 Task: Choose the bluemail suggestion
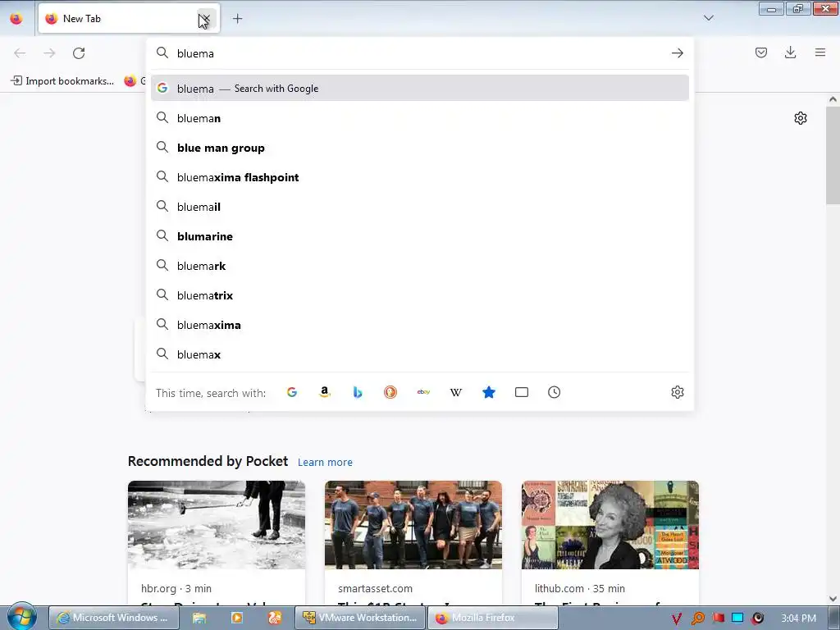coord(419,206)
